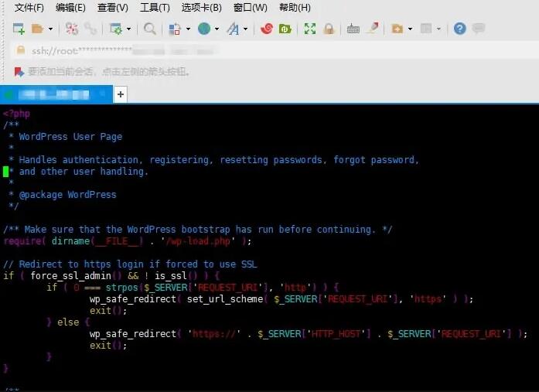The width and height of the screenshot is (539, 392).
Task: Click 'WordPress User Page' comment text
Action: (x=70, y=136)
